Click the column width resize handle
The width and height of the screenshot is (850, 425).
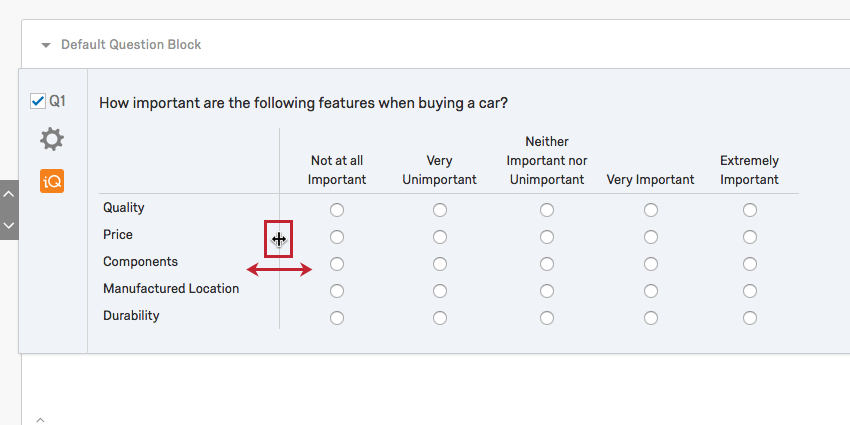(x=279, y=239)
